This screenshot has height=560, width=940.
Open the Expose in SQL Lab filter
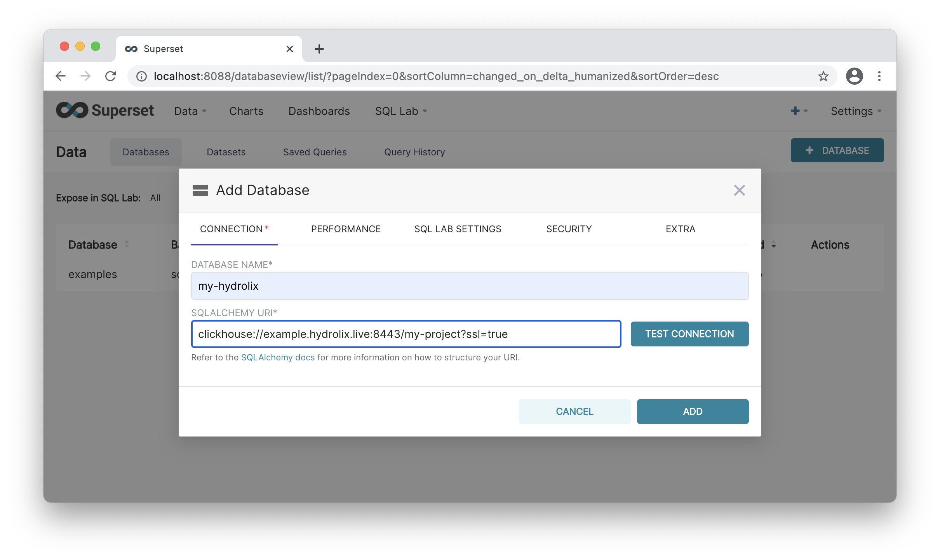[x=155, y=198]
